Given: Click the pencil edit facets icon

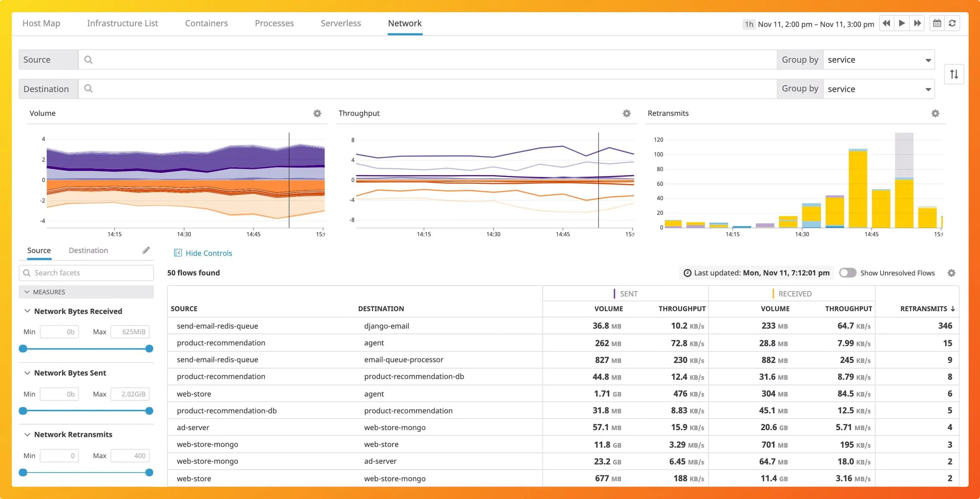Looking at the screenshot, I should click(146, 251).
